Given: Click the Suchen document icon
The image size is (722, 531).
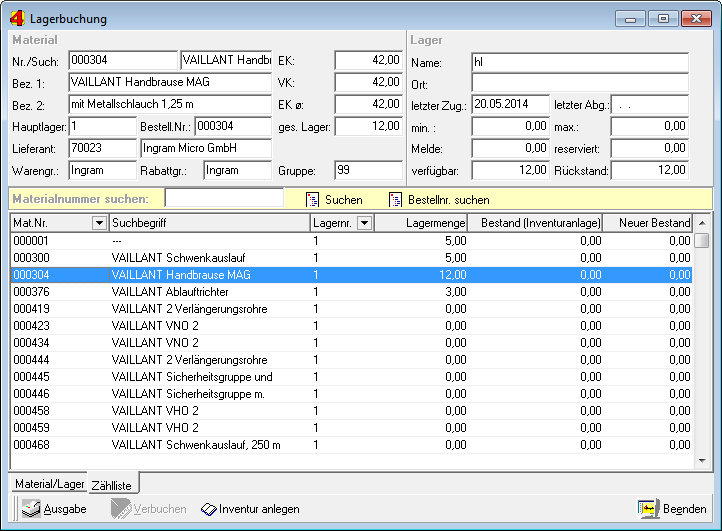Looking at the screenshot, I should (x=312, y=200).
